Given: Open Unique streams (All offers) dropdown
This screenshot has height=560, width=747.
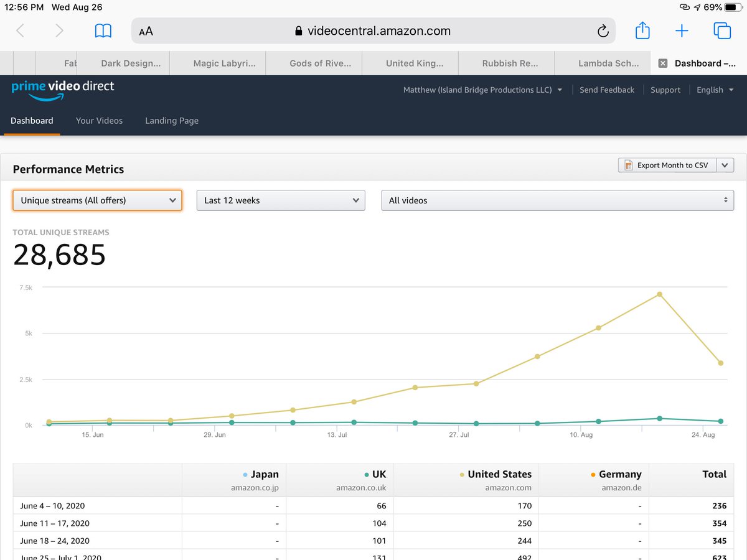Looking at the screenshot, I should (97, 200).
